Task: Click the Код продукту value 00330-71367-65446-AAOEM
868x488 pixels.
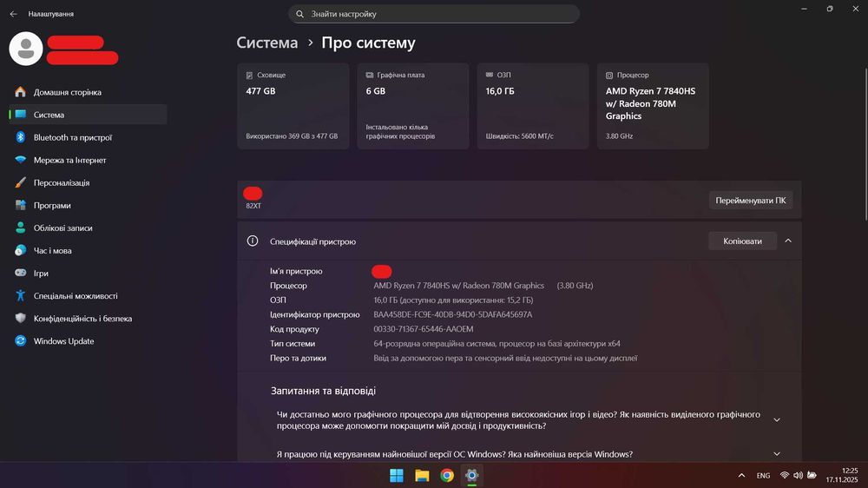Action: coord(424,329)
